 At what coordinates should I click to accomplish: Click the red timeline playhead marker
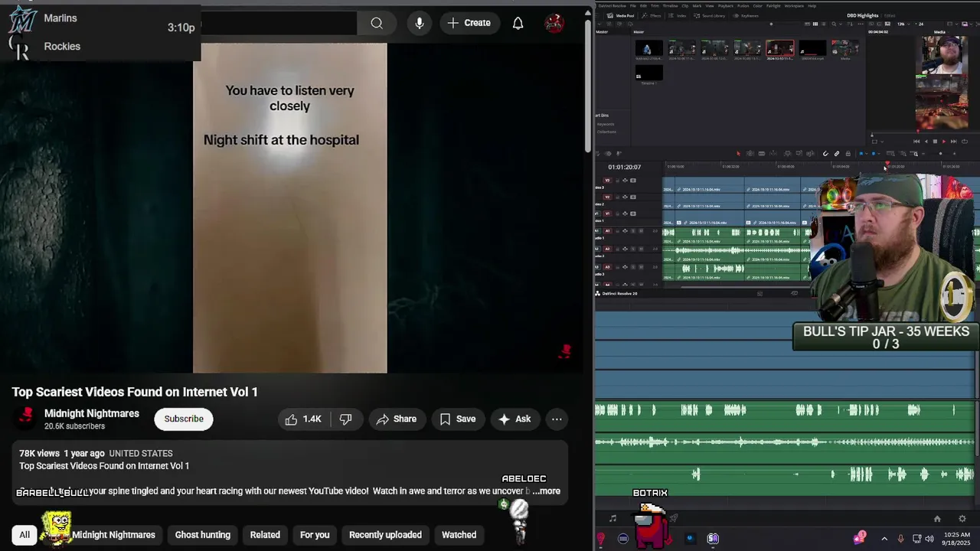(887, 163)
